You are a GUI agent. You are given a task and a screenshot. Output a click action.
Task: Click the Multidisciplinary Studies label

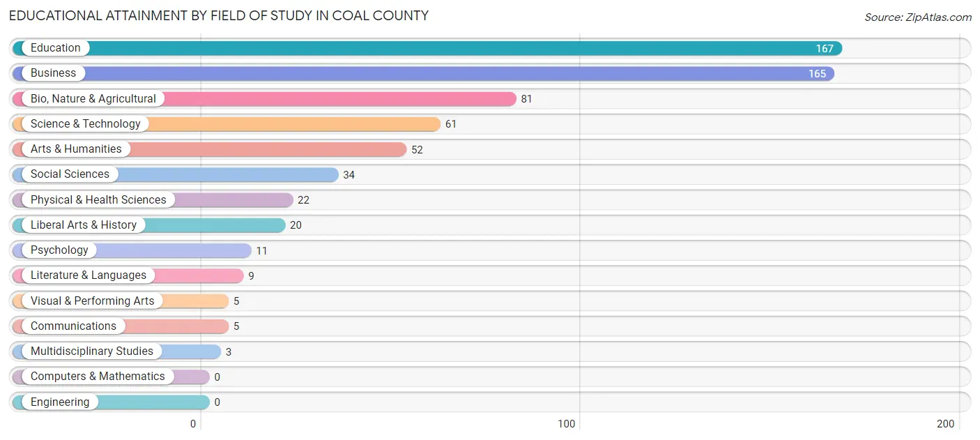tap(92, 351)
